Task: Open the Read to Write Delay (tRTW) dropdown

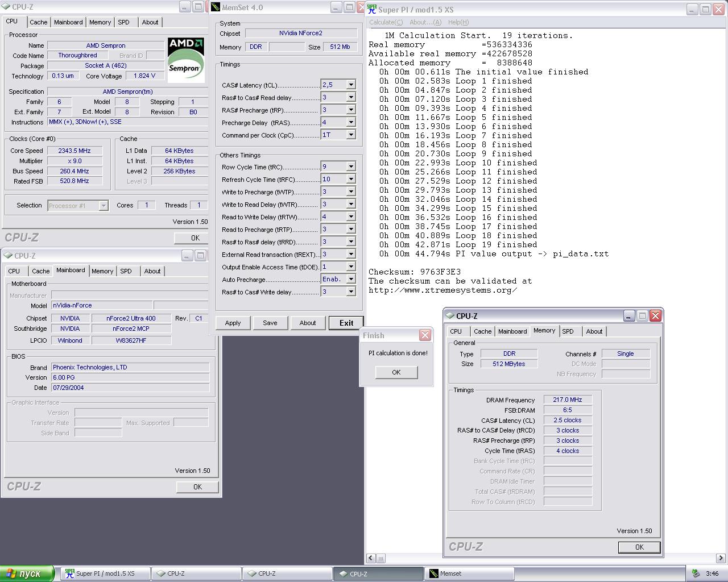Action: [x=351, y=217]
